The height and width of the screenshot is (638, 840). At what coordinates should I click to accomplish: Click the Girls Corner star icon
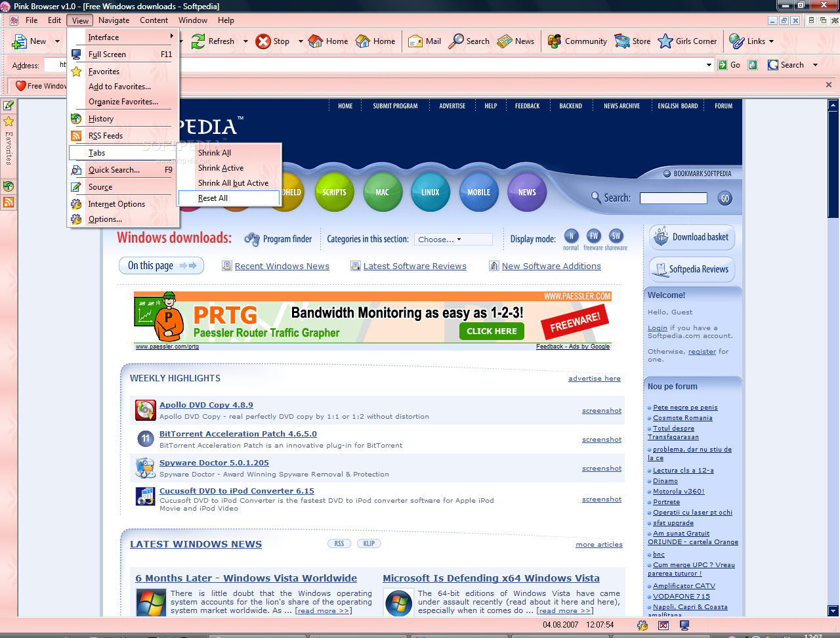coord(665,41)
